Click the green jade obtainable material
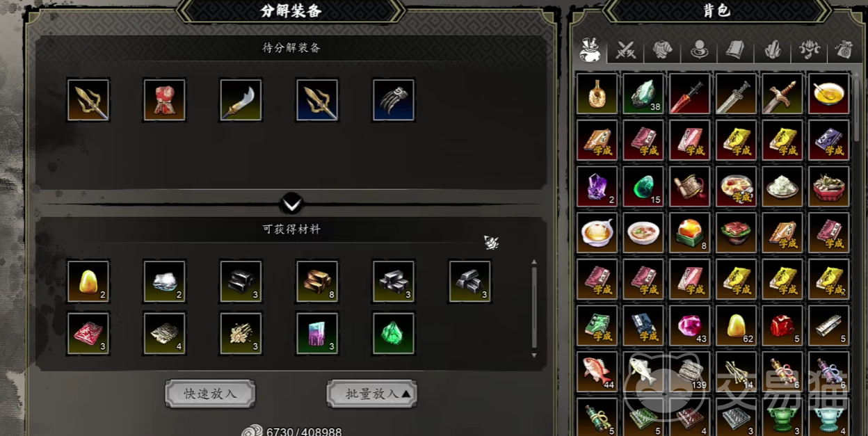The height and width of the screenshot is (436, 868). [x=394, y=333]
